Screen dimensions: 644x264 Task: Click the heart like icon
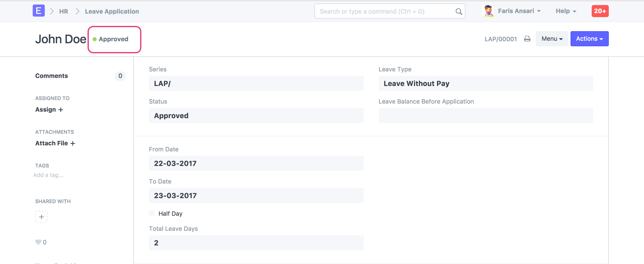pyautogui.click(x=38, y=242)
